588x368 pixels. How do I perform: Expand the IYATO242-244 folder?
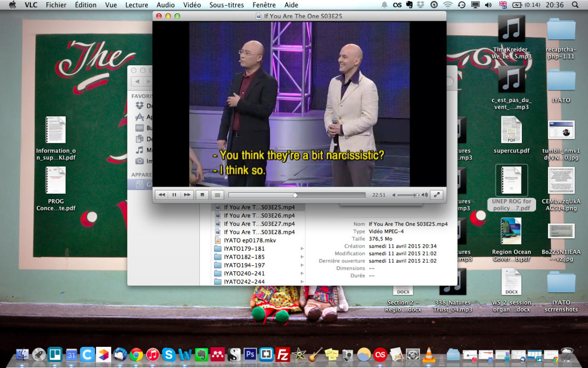[x=302, y=282]
